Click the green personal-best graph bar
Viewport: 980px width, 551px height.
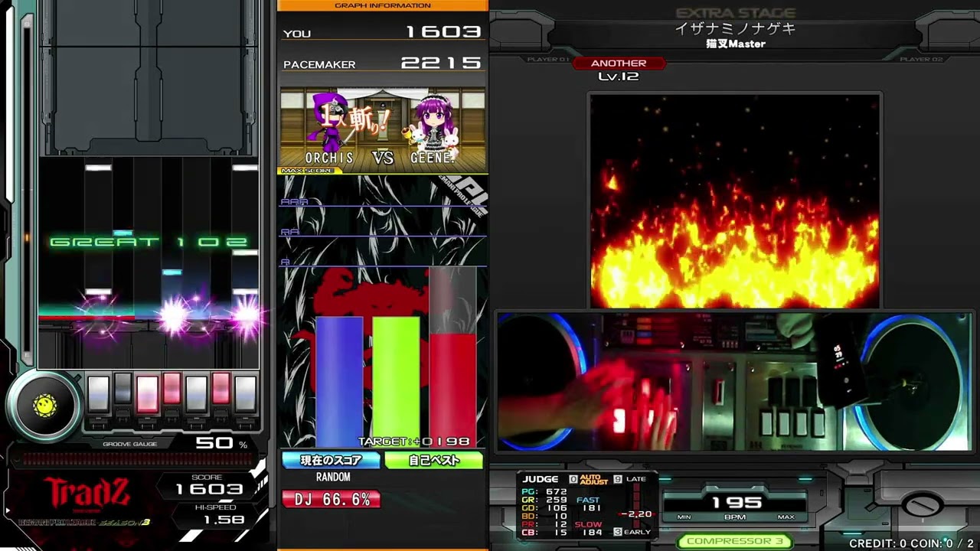(396, 380)
